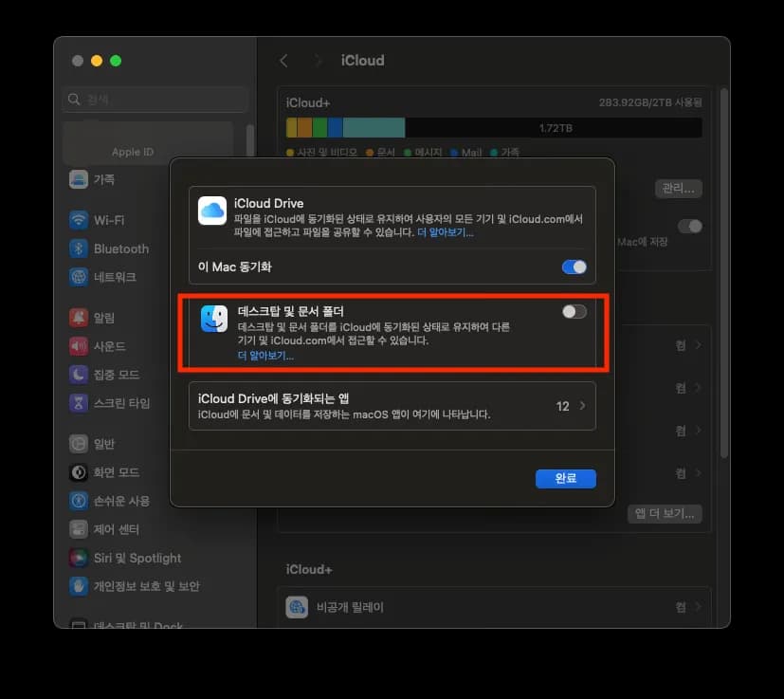Disable the 이 Mac 동기화 toggle

click(x=574, y=268)
